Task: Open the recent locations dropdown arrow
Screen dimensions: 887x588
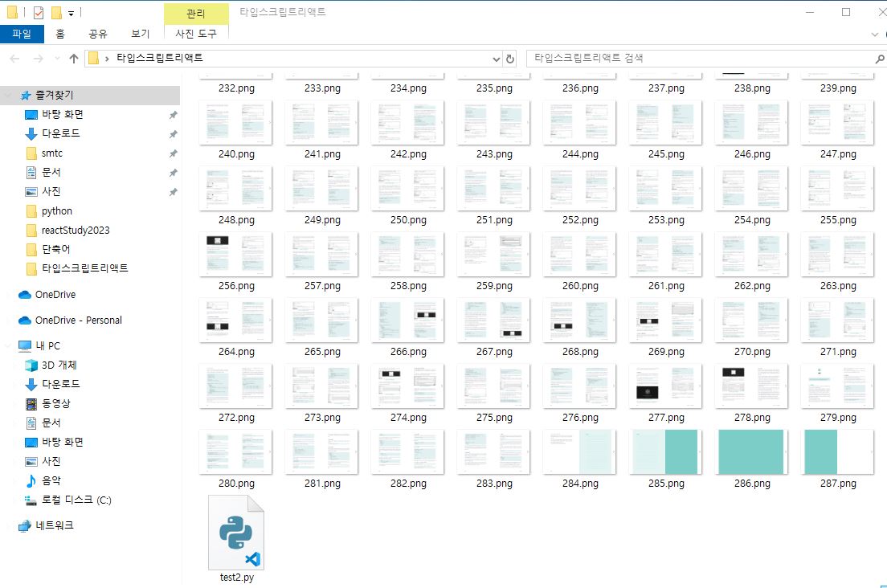Action: 55,59
